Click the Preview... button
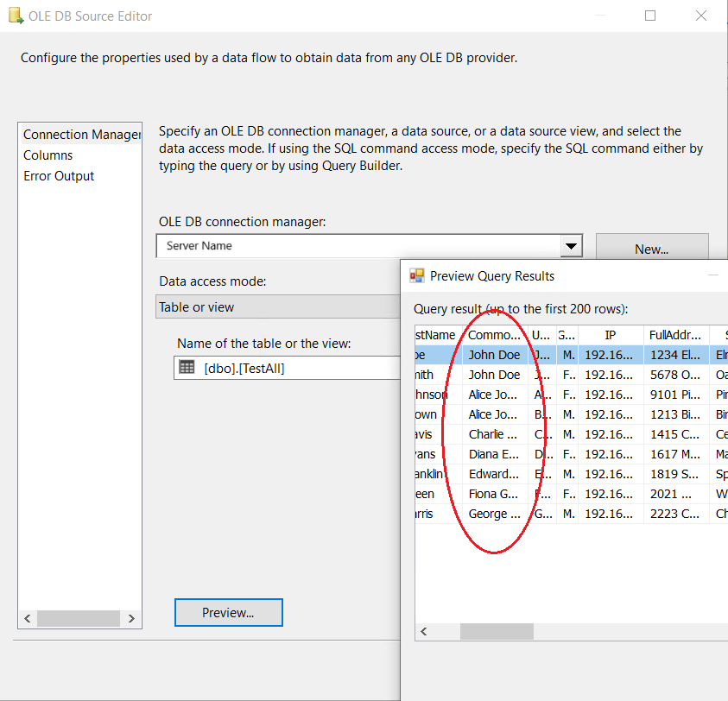Viewport: 728px width, 701px height. tap(228, 613)
